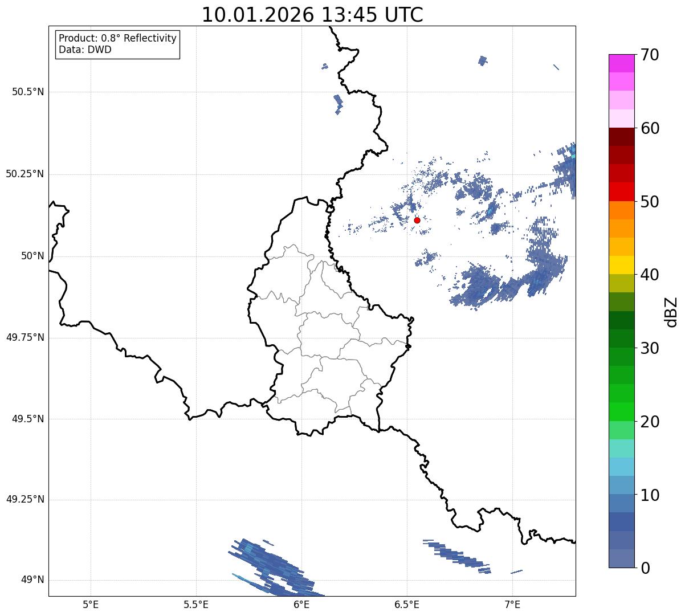The width and height of the screenshot is (685, 616).
Task: Click the longitude label 5°E
Action: point(91,604)
